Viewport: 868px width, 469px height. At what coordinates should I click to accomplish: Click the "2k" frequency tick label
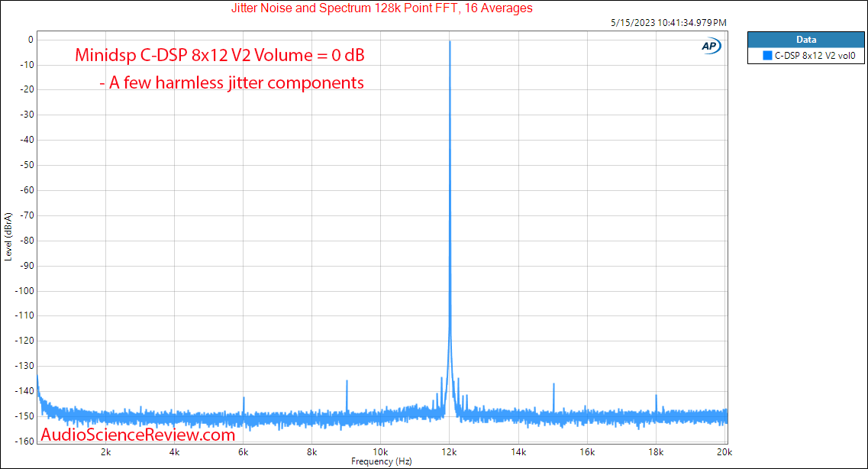click(x=105, y=452)
